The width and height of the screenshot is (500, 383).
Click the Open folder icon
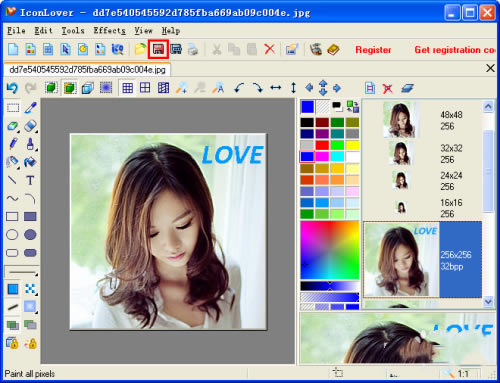coord(140,49)
